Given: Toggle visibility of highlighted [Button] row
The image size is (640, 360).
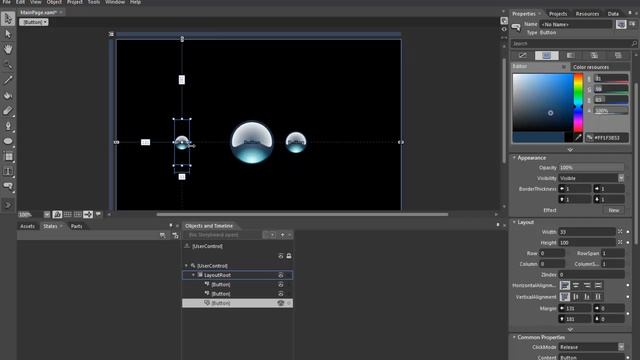Looking at the screenshot, I should [x=280, y=303].
